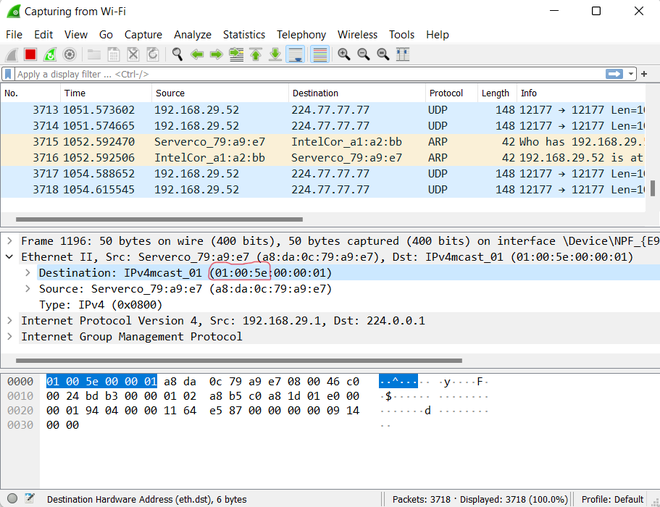
Task: Toggle packet colorization rules button
Action: [x=320, y=55]
